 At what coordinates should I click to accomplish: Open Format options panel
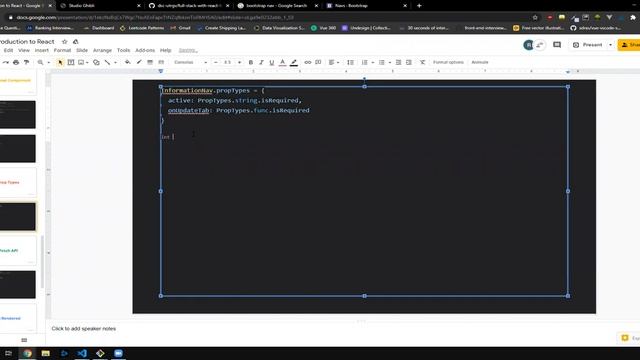click(448, 62)
